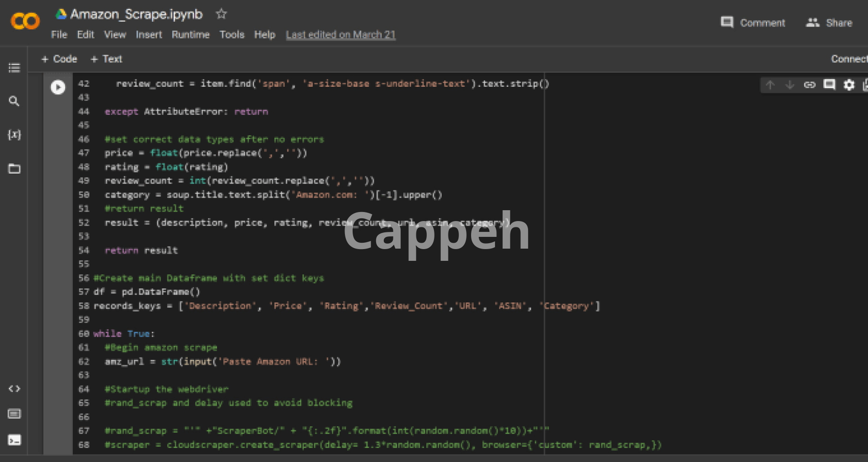Run the code cell
Image resolution: width=868 pixels, height=462 pixels.
tap(58, 87)
